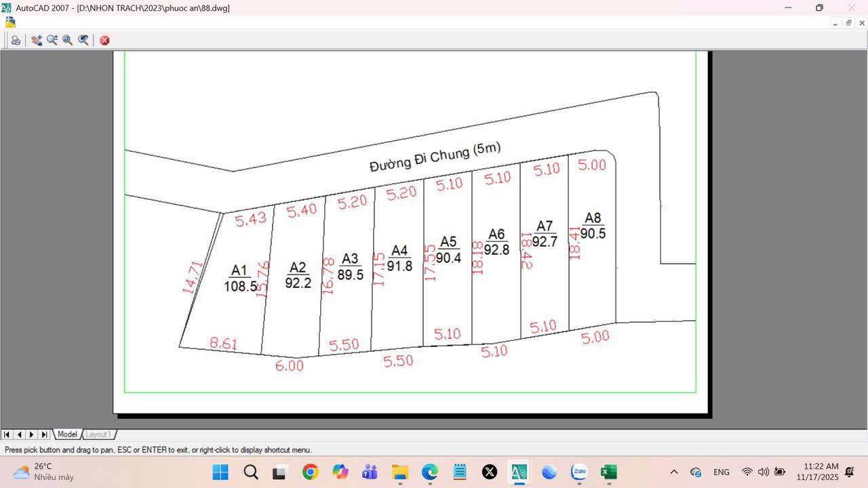This screenshot has width=868, height=488.
Task: Open the Zalo app from taskbar
Action: point(578,472)
